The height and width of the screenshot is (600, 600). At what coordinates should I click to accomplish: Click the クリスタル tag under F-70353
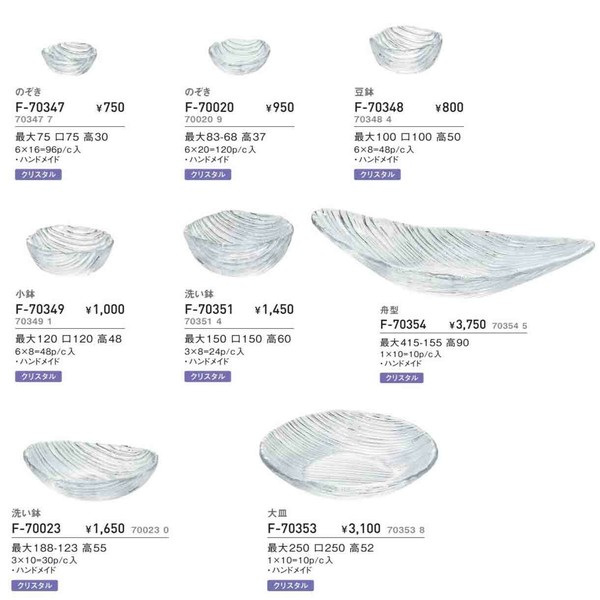pos(290,585)
